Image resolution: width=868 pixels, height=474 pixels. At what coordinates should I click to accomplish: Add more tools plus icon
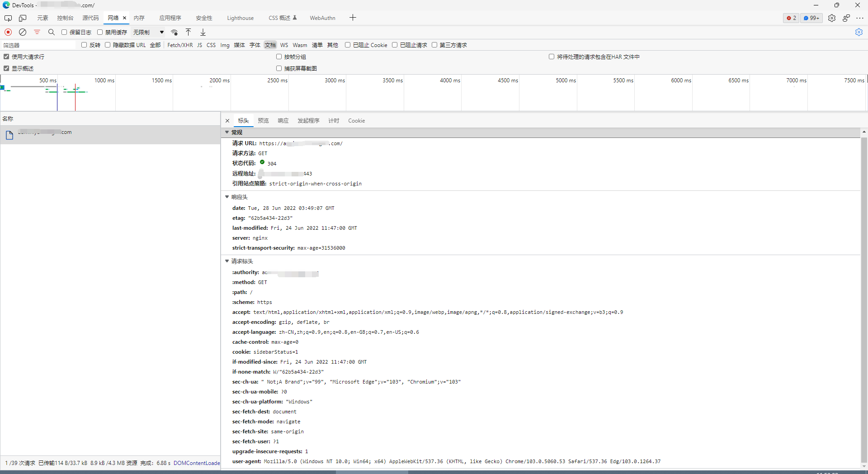point(353,18)
